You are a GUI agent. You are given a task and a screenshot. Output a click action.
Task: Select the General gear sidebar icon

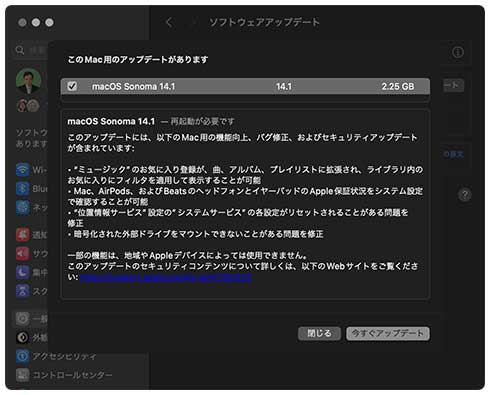22,319
